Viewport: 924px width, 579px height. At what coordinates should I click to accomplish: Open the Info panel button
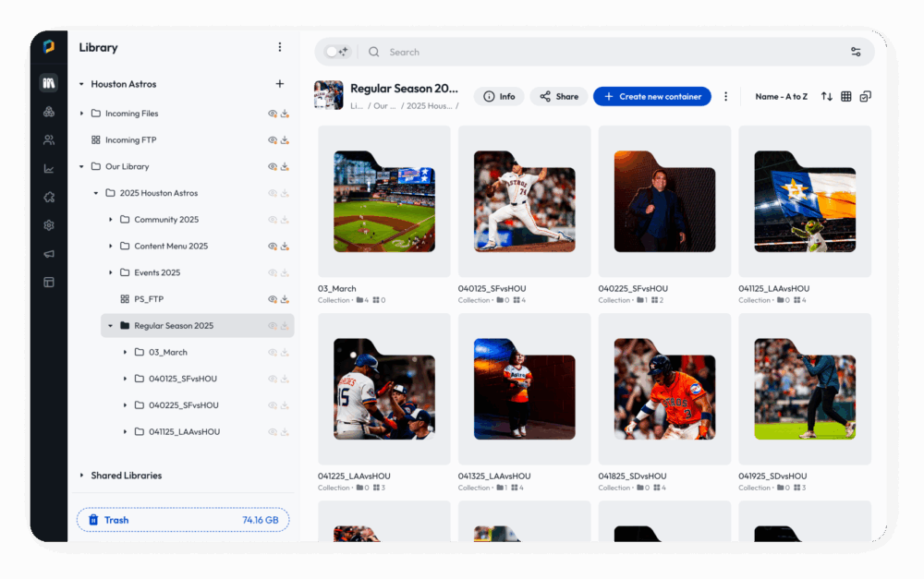point(499,97)
